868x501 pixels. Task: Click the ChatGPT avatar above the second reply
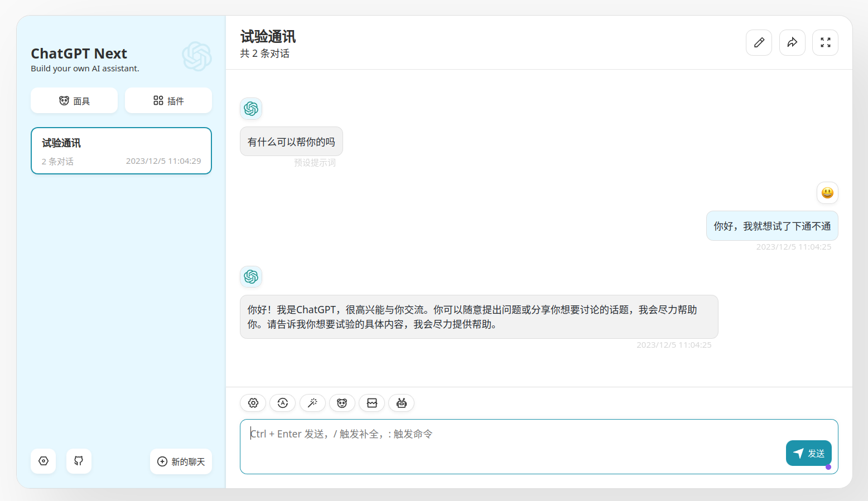[x=251, y=276]
